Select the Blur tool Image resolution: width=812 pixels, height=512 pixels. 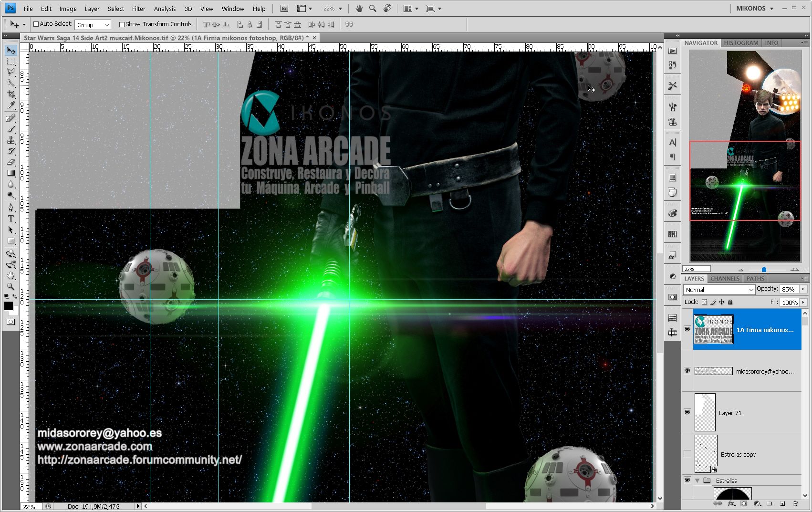click(x=11, y=184)
